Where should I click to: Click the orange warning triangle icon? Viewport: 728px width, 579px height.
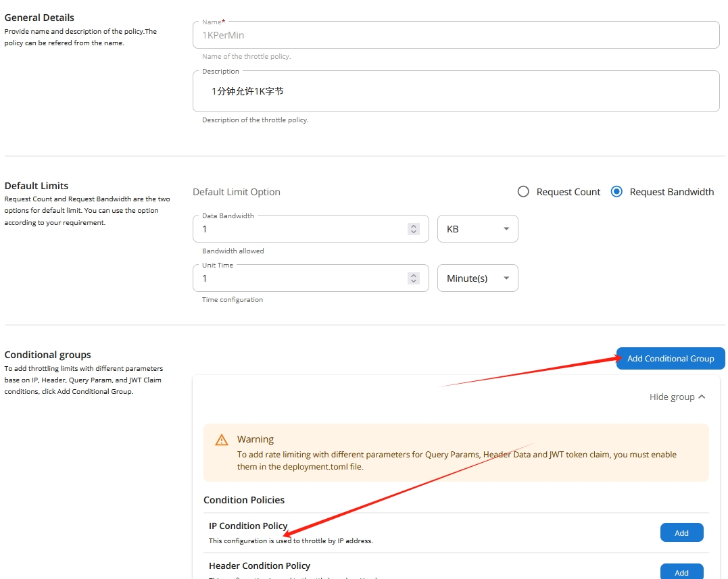click(x=221, y=440)
